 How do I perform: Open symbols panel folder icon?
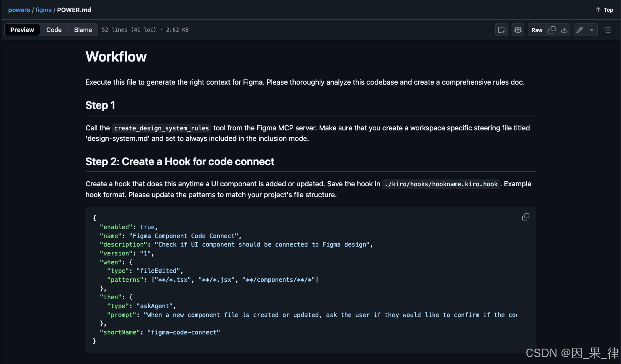pos(502,30)
